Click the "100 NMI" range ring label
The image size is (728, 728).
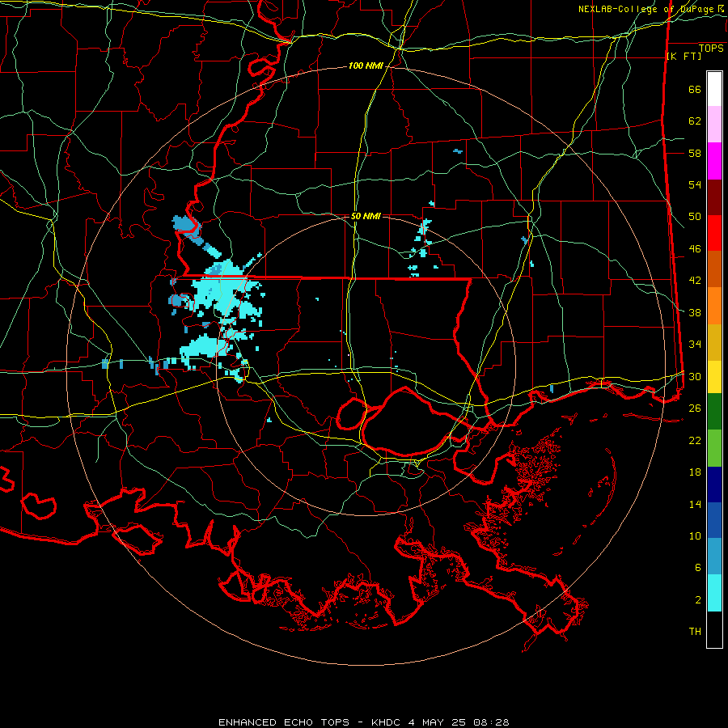[366, 66]
